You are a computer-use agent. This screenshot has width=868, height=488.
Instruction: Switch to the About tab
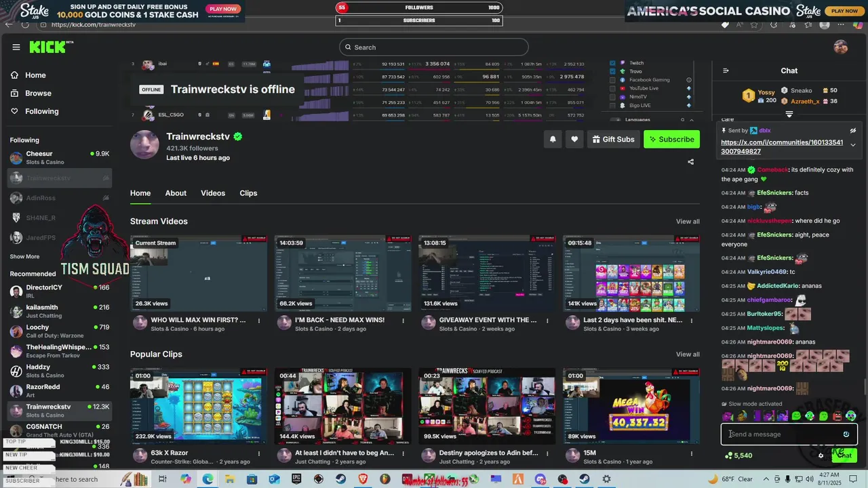pyautogui.click(x=176, y=193)
